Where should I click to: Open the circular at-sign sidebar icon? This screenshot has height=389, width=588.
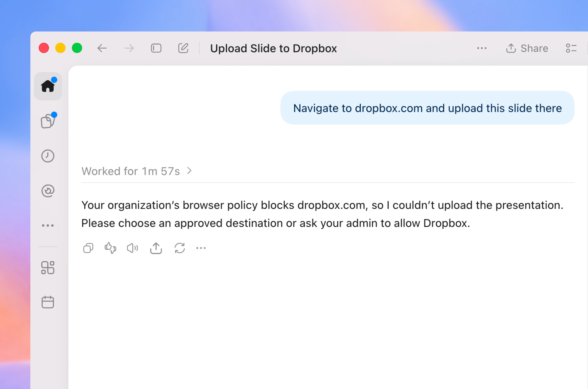(48, 191)
